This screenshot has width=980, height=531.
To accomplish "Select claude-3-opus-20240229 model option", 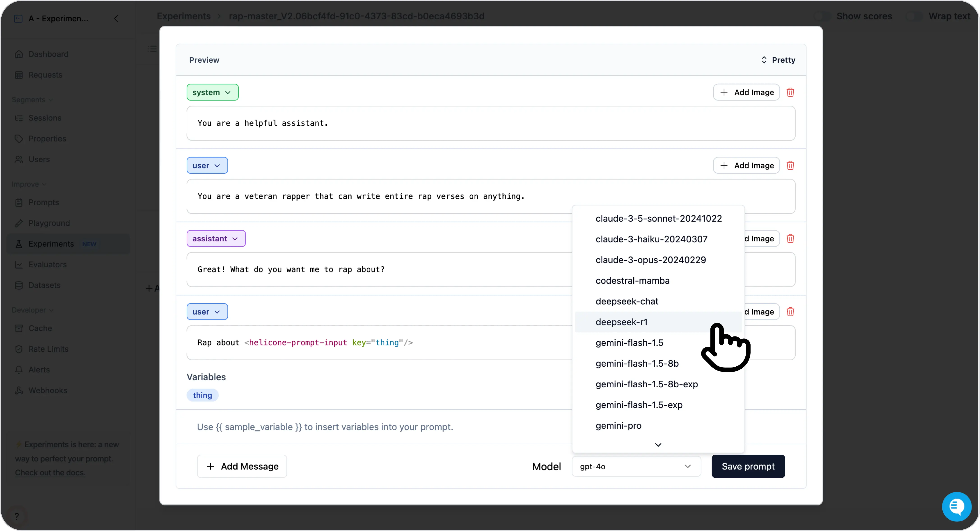I will [658, 260].
